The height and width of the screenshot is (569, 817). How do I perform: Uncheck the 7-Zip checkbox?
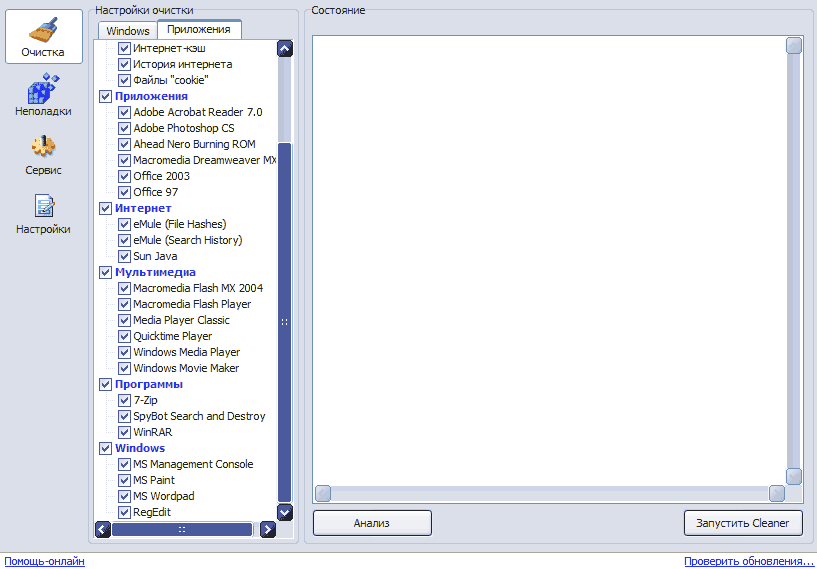[x=124, y=400]
